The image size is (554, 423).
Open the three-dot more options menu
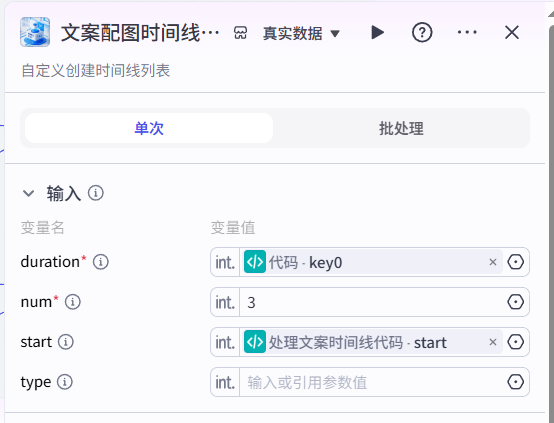pyautogui.click(x=467, y=33)
